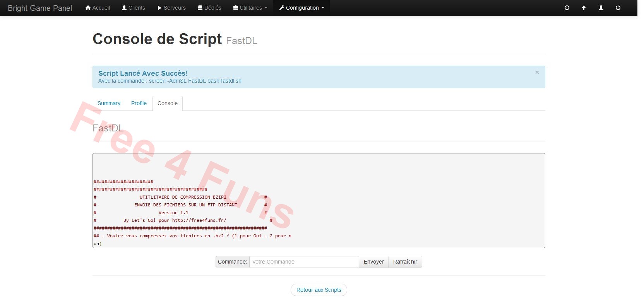Select the Console tab
Viewport: 644px width, 303px height.
(167, 103)
